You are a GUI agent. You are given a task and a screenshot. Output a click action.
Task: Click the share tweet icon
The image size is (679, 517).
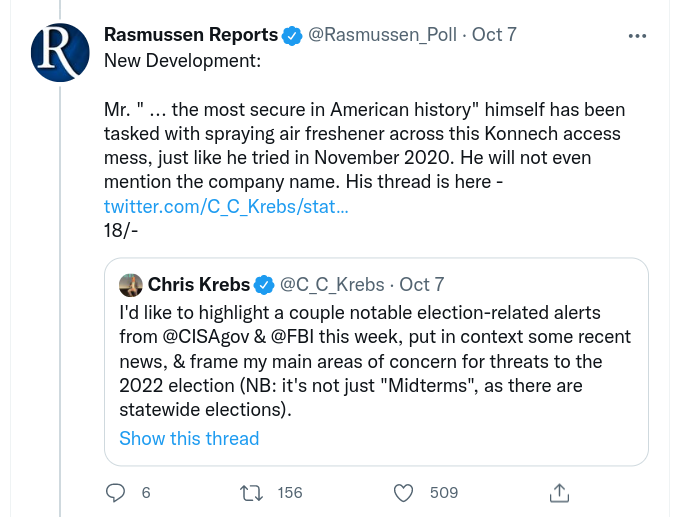pyautogui.click(x=560, y=492)
